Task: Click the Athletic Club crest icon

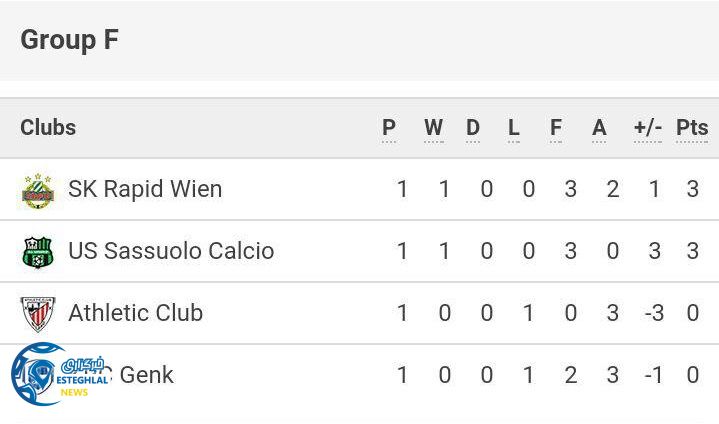Action: tap(38, 314)
